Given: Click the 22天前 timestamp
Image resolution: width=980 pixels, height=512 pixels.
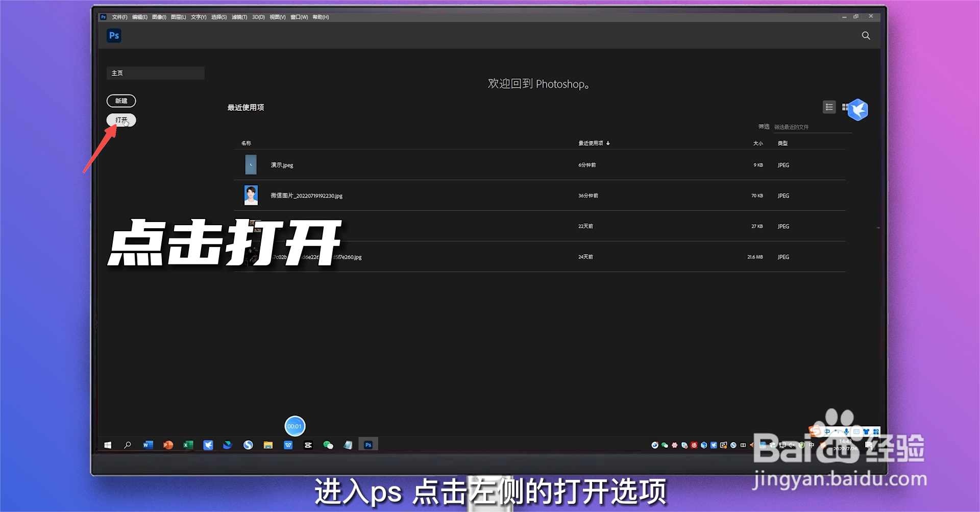Looking at the screenshot, I should (x=585, y=226).
